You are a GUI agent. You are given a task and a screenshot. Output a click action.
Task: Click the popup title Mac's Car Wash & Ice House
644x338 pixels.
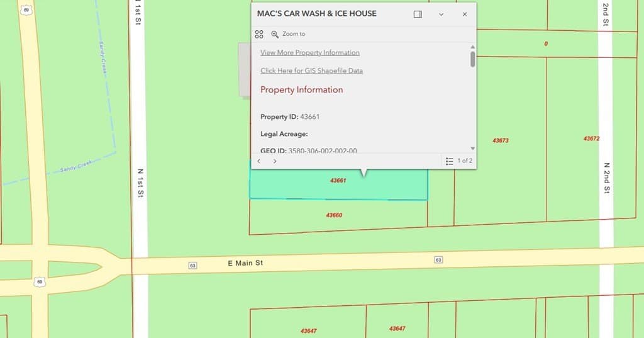[x=317, y=14]
